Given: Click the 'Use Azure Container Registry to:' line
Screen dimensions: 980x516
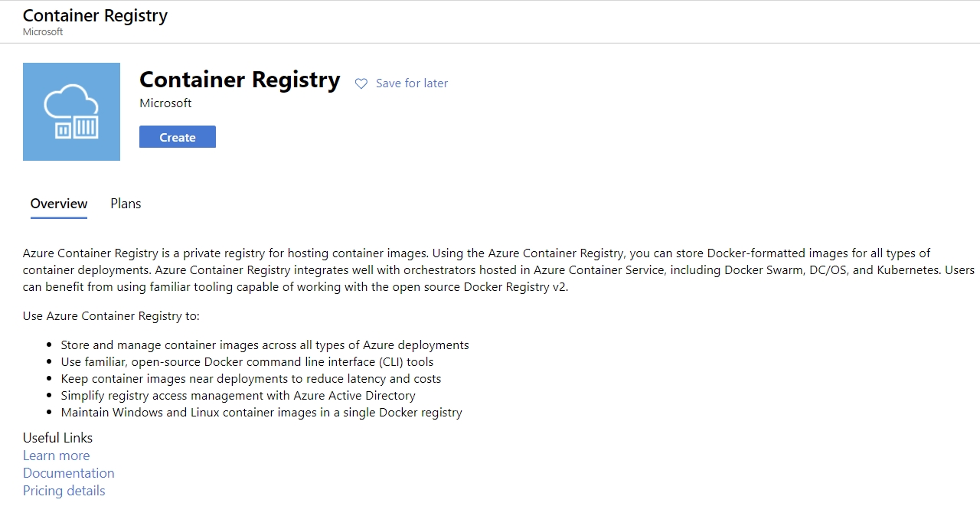Looking at the screenshot, I should [111, 316].
